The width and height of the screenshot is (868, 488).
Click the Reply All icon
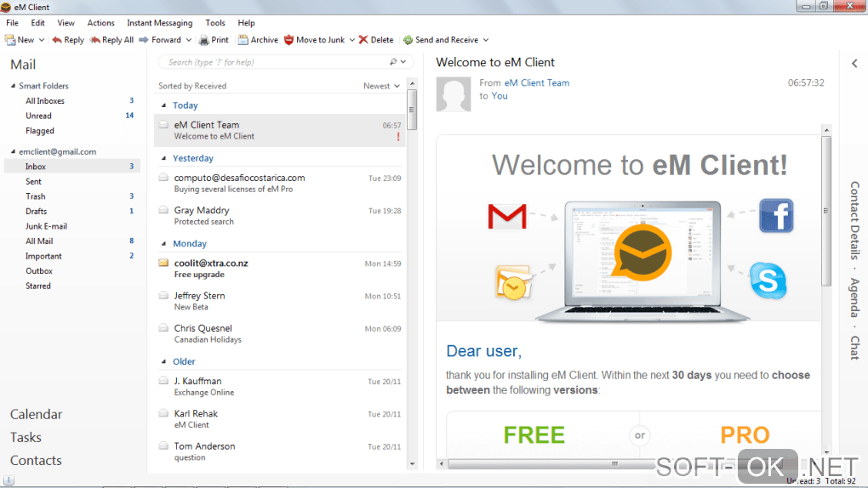click(94, 40)
